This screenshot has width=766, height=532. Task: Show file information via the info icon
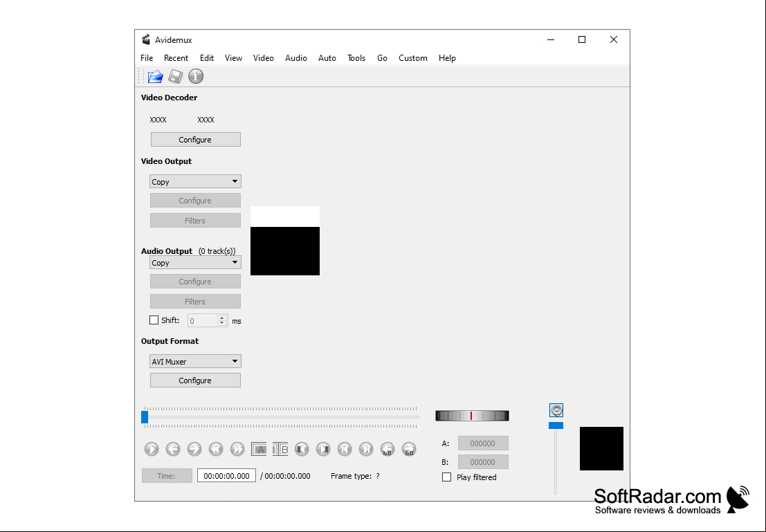[x=196, y=76]
